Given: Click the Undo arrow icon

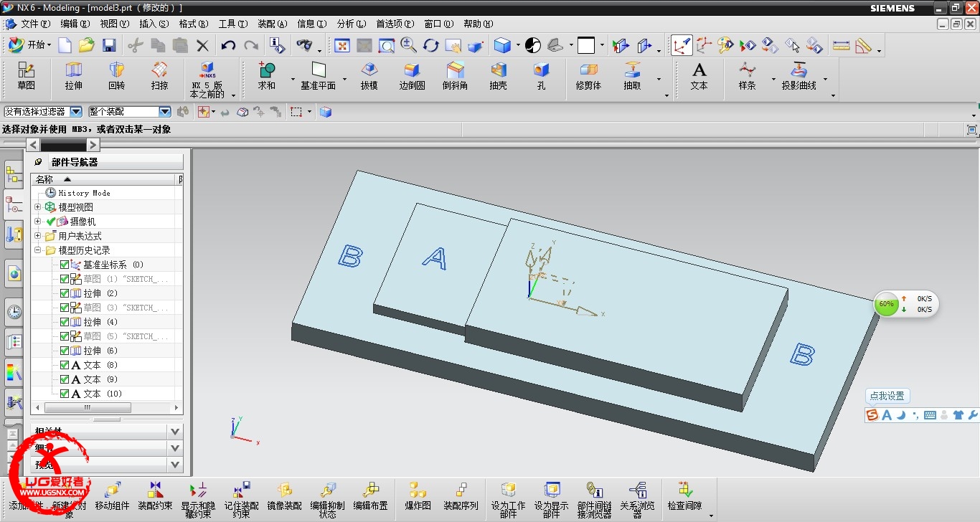Looking at the screenshot, I should tap(228, 46).
